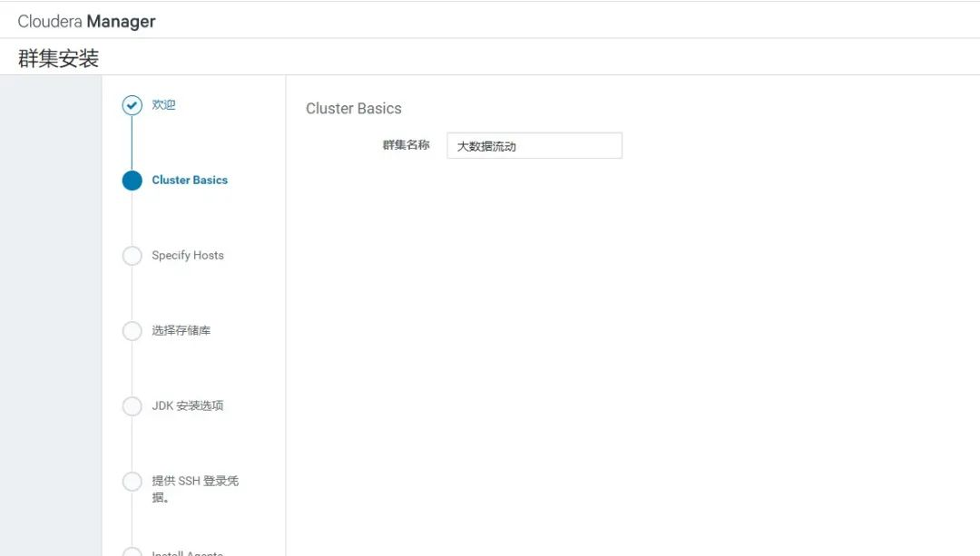Open the Install Agents step
Screen dimensions: 980x556
point(193,553)
